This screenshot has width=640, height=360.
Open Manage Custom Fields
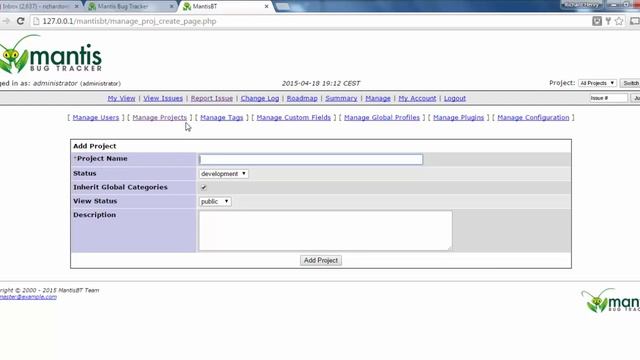click(293, 118)
